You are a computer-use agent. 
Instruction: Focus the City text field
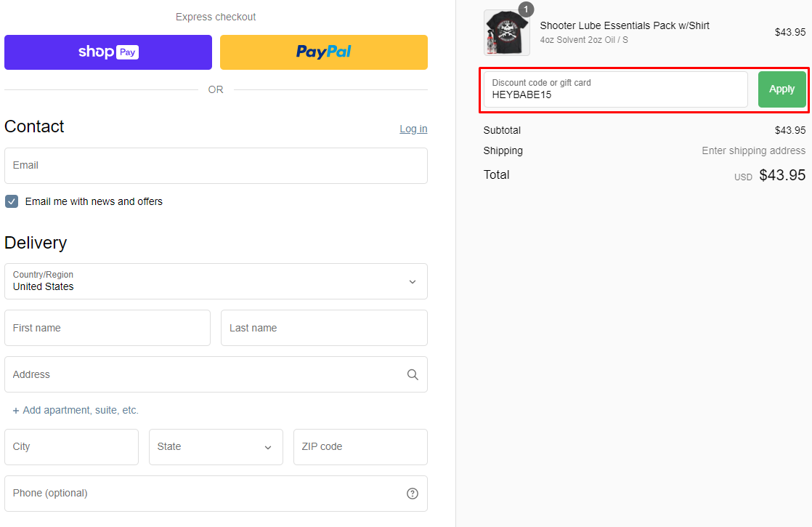(x=71, y=447)
